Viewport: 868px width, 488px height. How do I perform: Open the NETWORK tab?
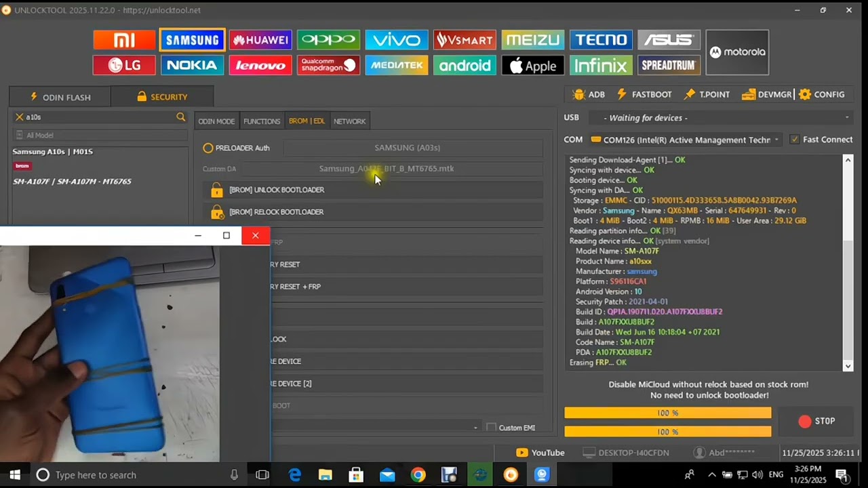(x=349, y=121)
